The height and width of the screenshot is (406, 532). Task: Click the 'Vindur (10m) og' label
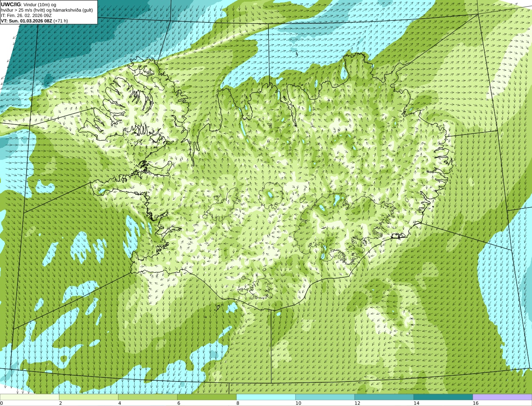click(x=40, y=5)
